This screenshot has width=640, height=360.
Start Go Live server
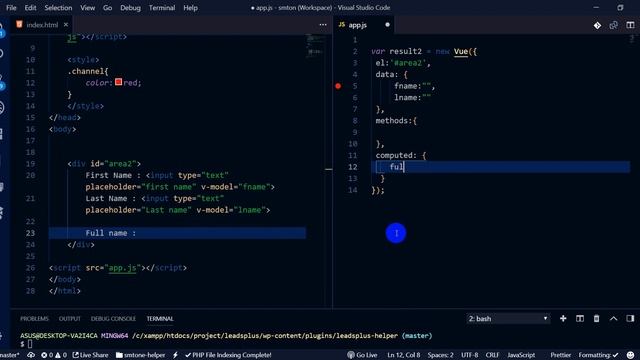click(x=362, y=355)
